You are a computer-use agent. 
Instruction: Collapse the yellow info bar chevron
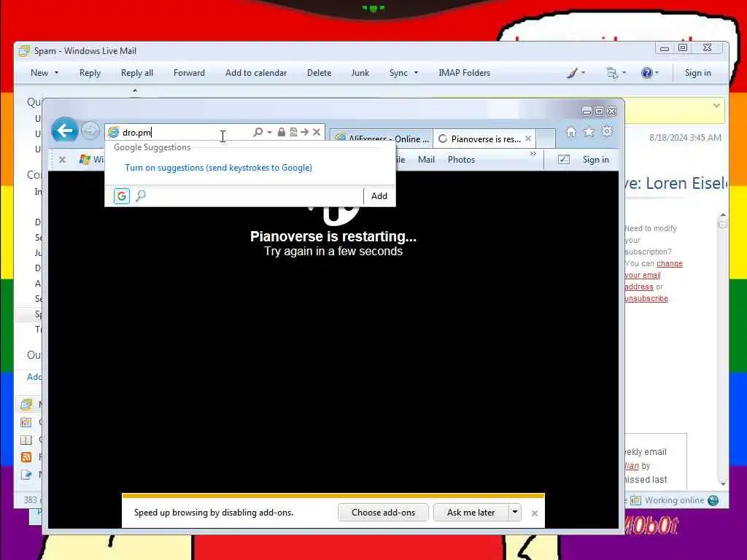point(716,105)
